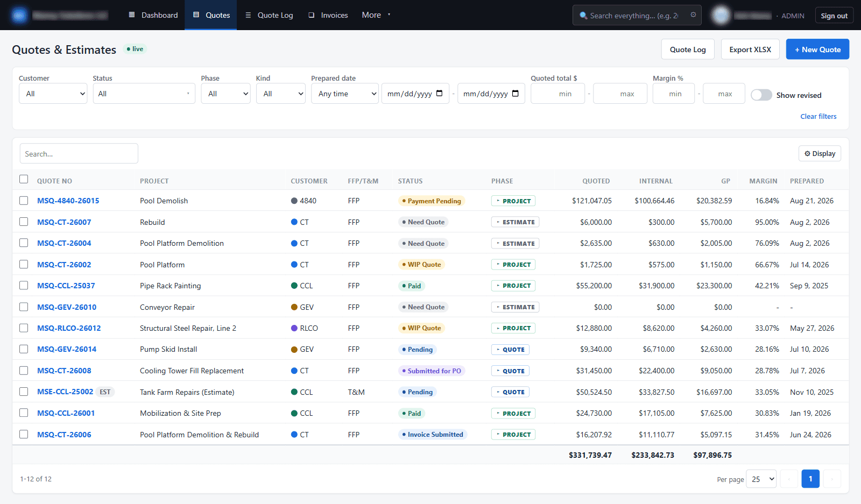The height and width of the screenshot is (504, 861).
Task: Select the checkbox for MSQ-CT-26006
Action: [x=24, y=434]
